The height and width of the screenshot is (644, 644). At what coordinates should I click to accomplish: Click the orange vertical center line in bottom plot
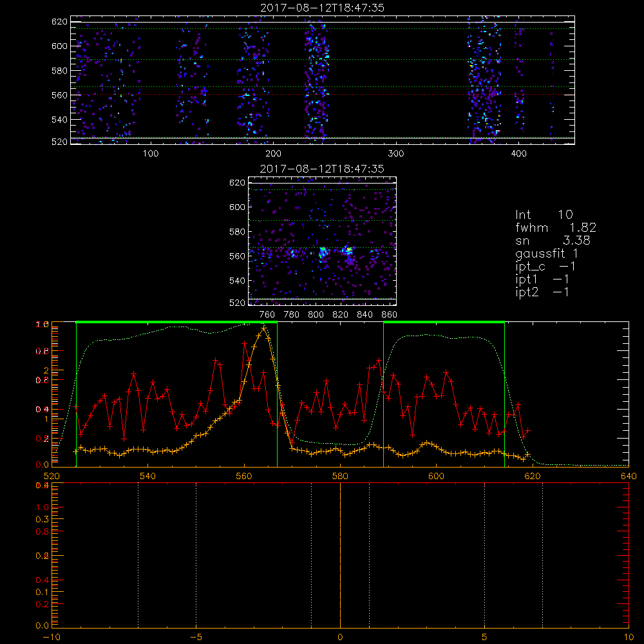click(340, 554)
